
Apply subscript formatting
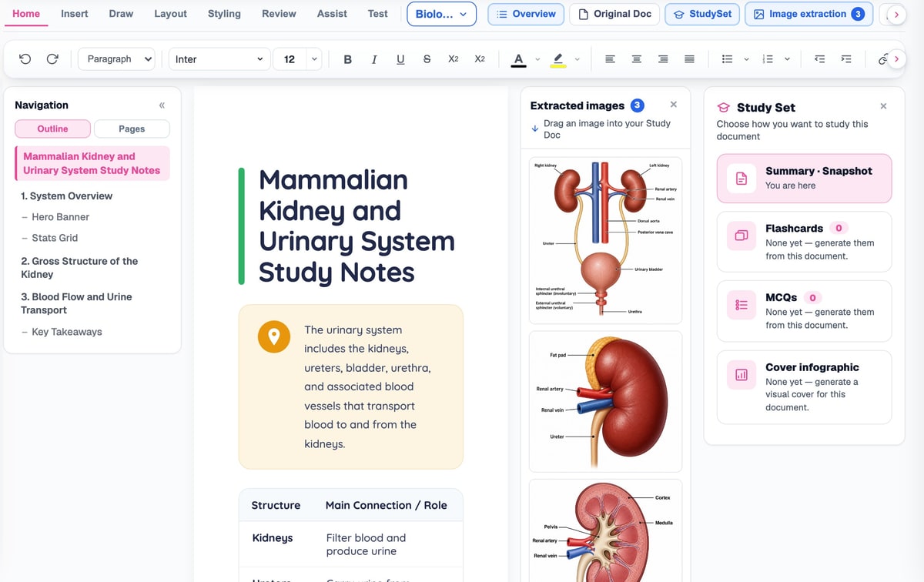coord(454,59)
